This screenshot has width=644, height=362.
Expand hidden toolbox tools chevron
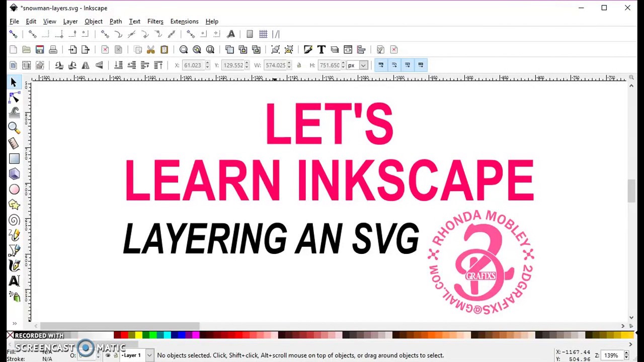coord(14,324)
